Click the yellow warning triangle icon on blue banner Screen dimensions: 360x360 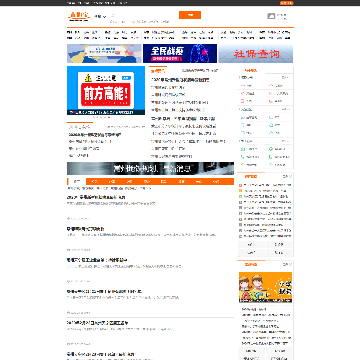click(x=88, y=78)
